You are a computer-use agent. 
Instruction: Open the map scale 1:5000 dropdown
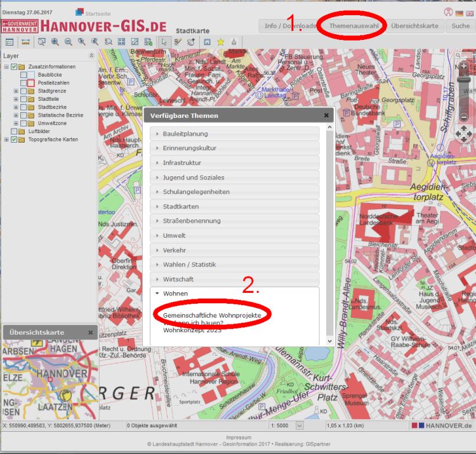point(300,425)
